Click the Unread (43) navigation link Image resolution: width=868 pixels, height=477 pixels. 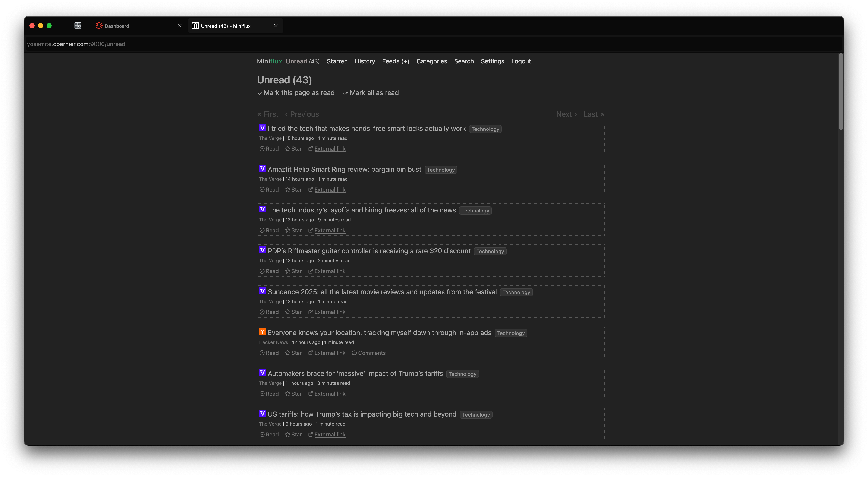pos(302,61)
